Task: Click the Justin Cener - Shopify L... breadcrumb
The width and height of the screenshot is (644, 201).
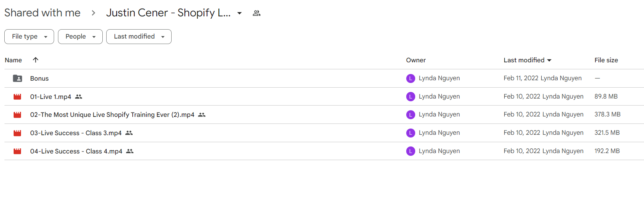Action: pos(168,13)
